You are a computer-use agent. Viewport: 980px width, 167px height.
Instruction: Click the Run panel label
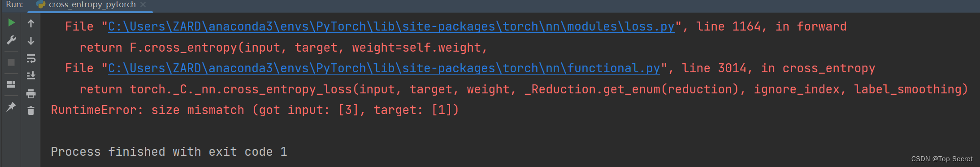tap(14, 4)
